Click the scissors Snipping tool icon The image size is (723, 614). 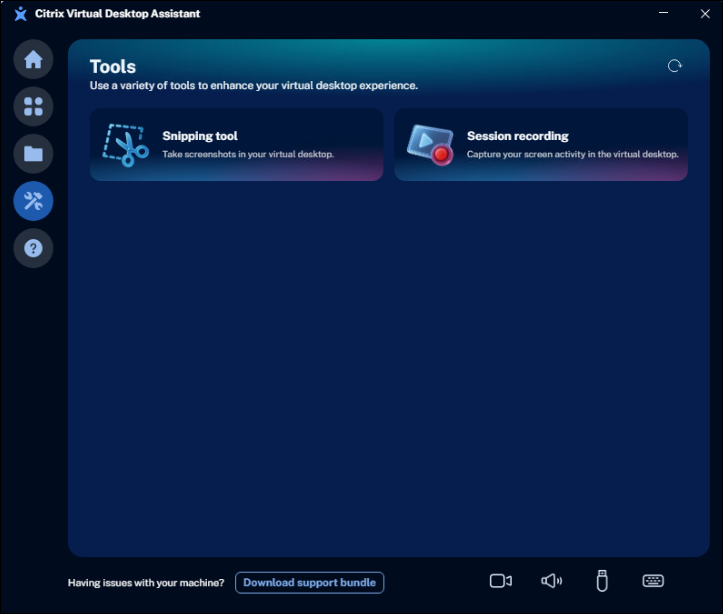pos(125,145)
